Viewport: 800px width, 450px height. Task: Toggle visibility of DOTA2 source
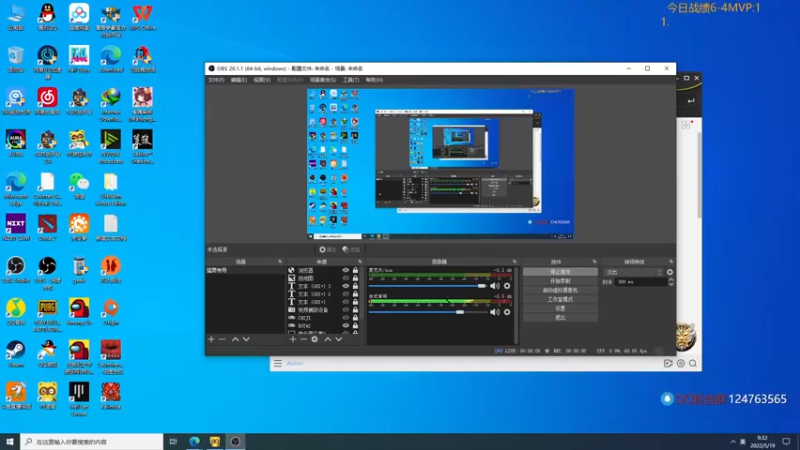pyautogui.click(x=346, y=326)
